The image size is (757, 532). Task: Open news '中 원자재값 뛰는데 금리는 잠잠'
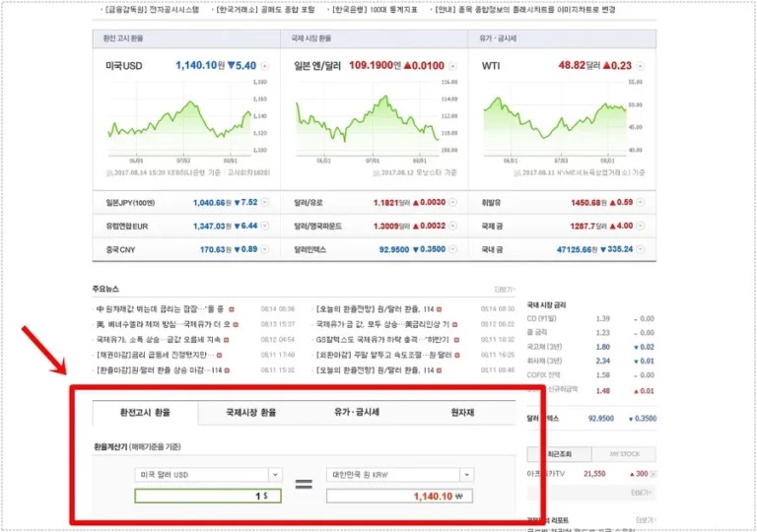click(x=160, y=309)
